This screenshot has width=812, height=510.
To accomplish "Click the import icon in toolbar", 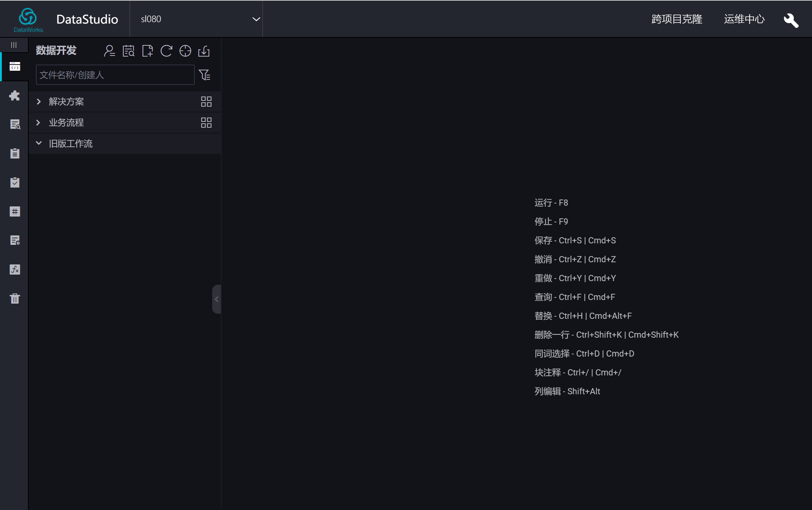I will [204, 51].
